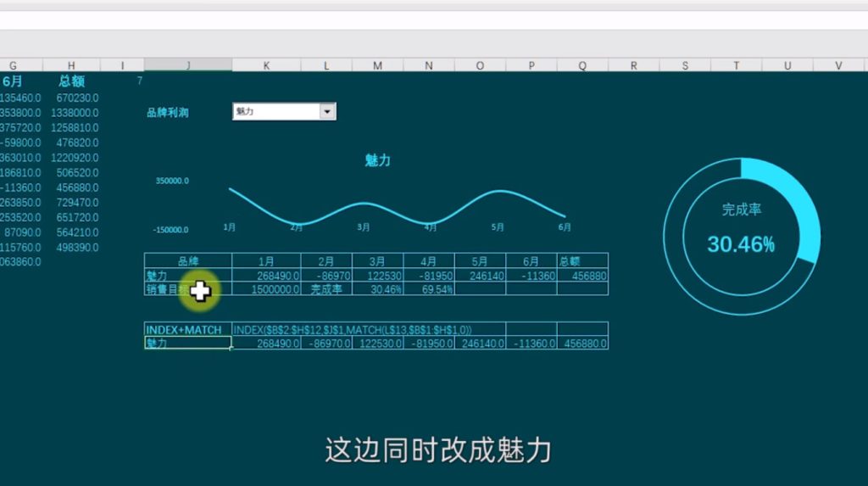This screenshot has height=486, width=868.
Task: Open the 魅力 brand dropdown arrow
Action: pos(327,111)
